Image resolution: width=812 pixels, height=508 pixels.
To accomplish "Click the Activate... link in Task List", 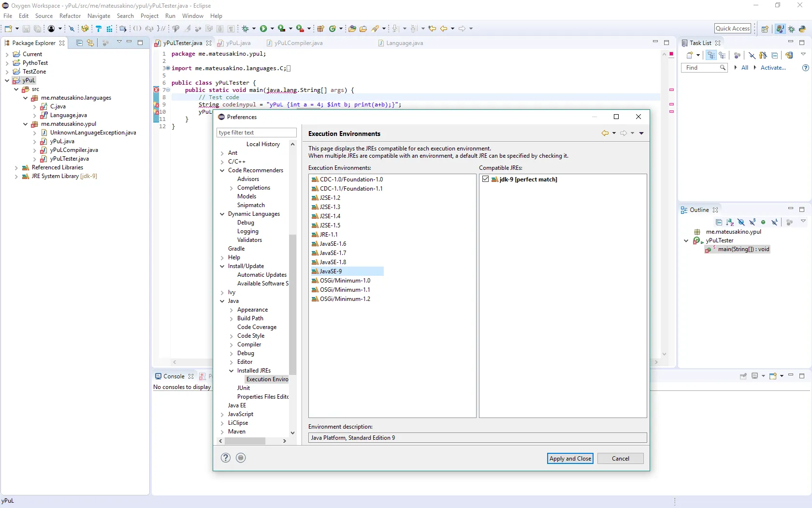I will 773,68.
